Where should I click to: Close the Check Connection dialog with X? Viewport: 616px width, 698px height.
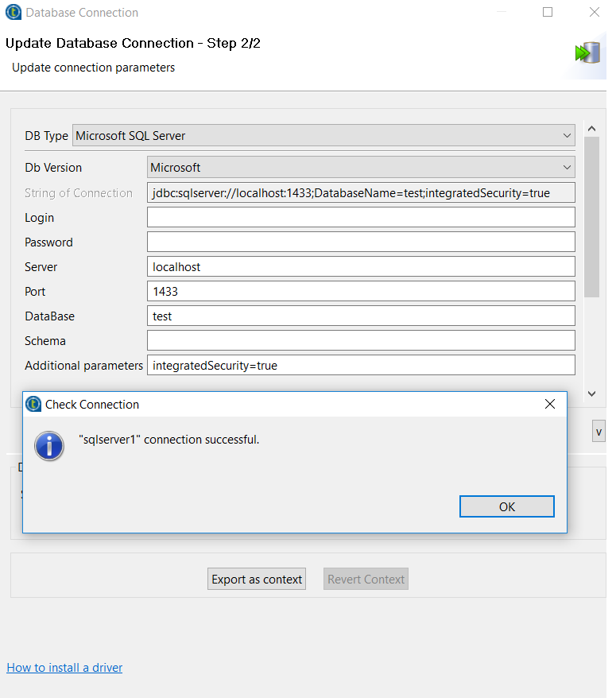[549, 404]
